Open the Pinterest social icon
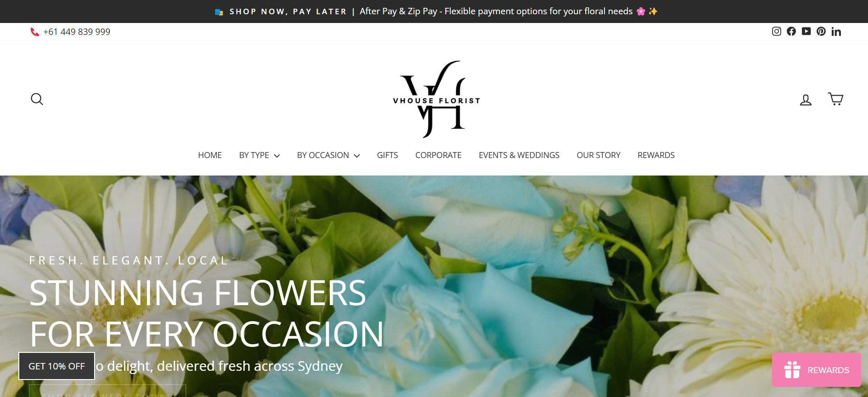This screenshot has height=397, width=868. 821,31
